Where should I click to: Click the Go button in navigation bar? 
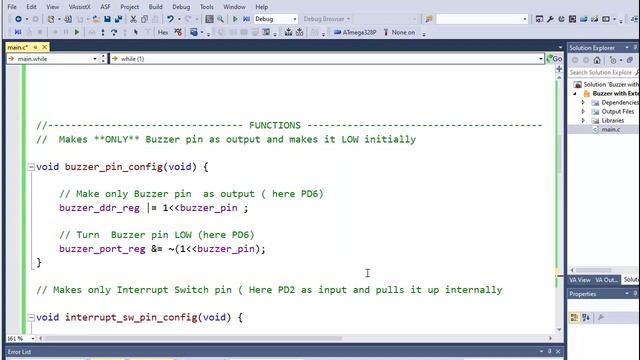coord(555,59)
